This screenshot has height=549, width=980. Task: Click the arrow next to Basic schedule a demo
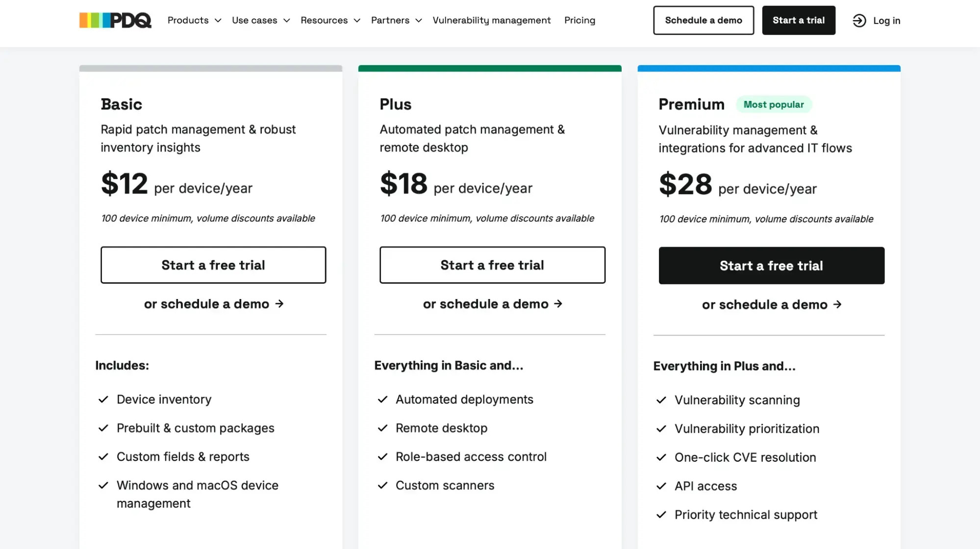point(279,304)
